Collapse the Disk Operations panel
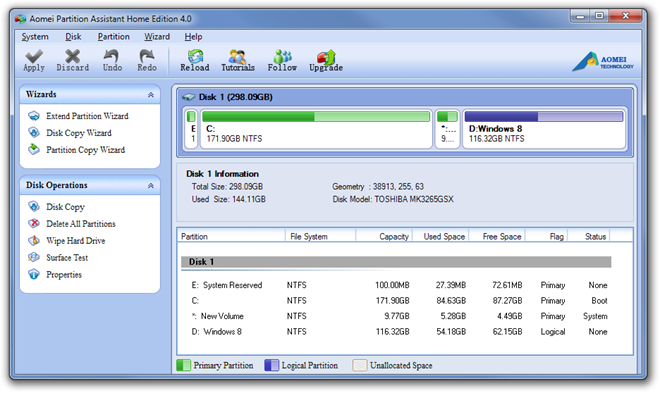This screenshot has height=393, width=660. (151, 186)
